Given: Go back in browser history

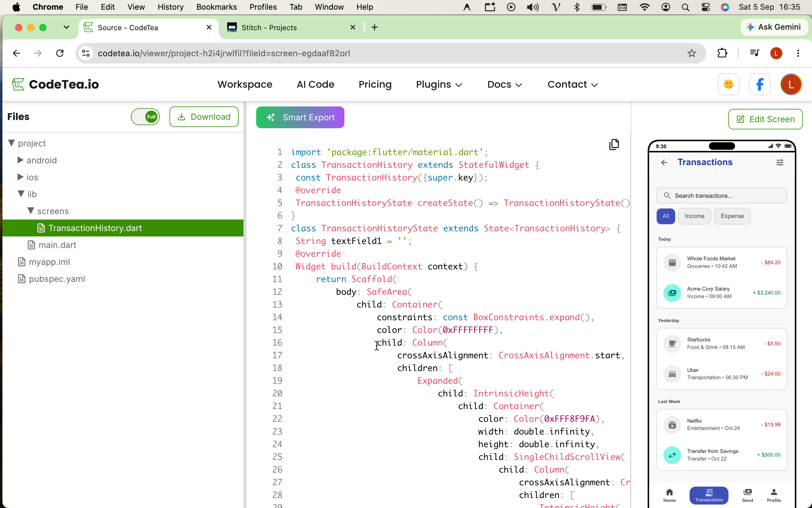Looking at the screenshot, I should [16, 53].
